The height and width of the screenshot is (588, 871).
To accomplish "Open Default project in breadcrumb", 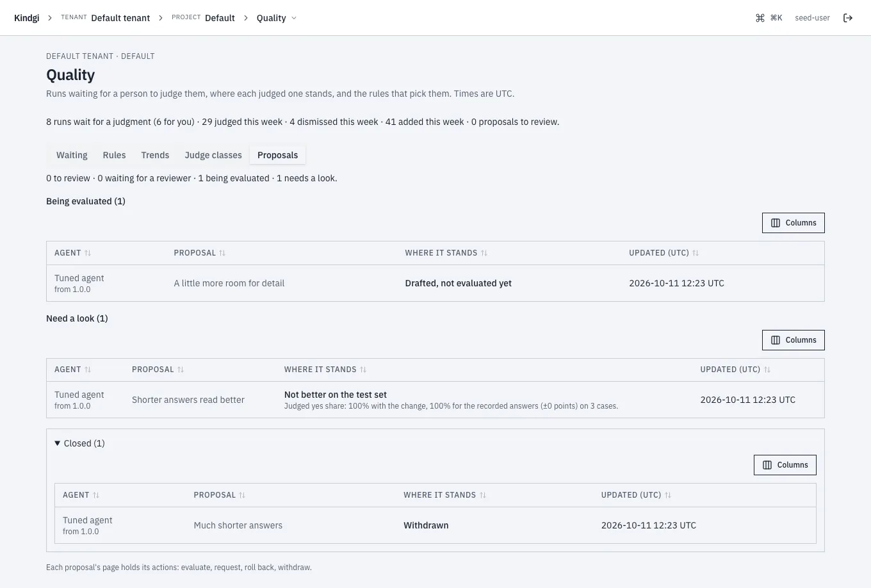I will point(220,18).
